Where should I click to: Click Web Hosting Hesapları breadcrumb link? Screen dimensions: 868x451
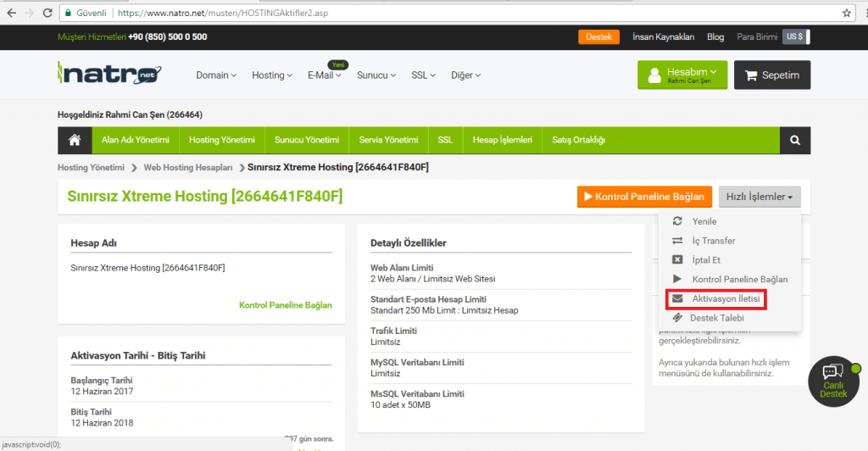(x=188, y=167)
